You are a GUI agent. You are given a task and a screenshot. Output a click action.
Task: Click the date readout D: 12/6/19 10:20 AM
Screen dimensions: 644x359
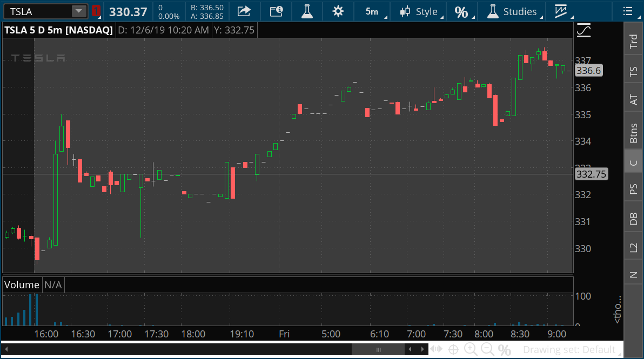point(164,30)
